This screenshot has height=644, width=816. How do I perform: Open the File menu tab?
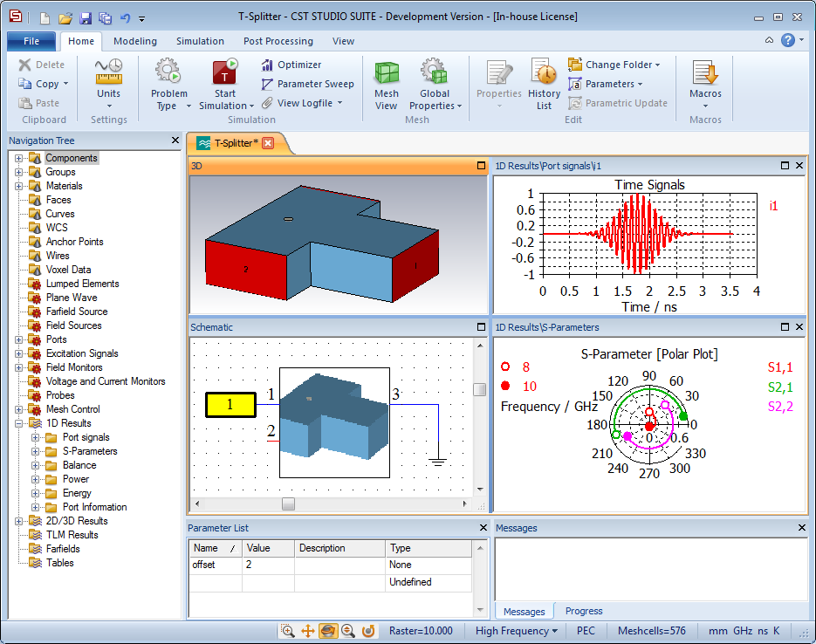pos(31,41)
